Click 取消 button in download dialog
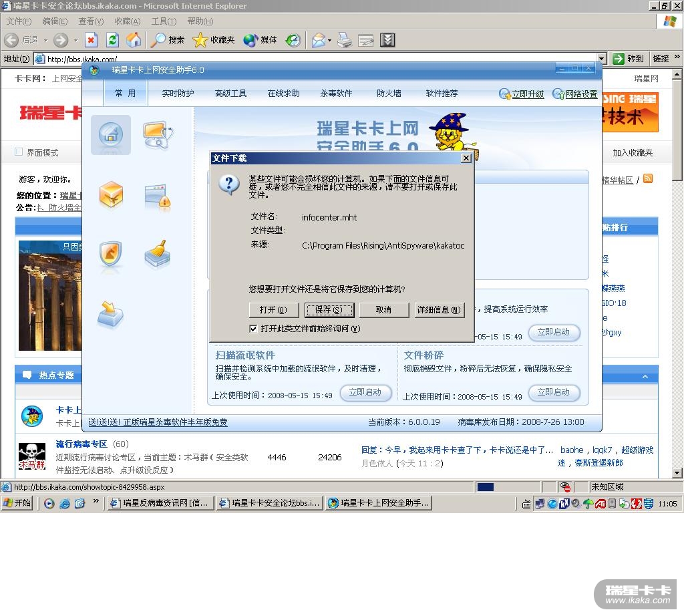This screenshot has height=616, width=684. tap(384, 310)
